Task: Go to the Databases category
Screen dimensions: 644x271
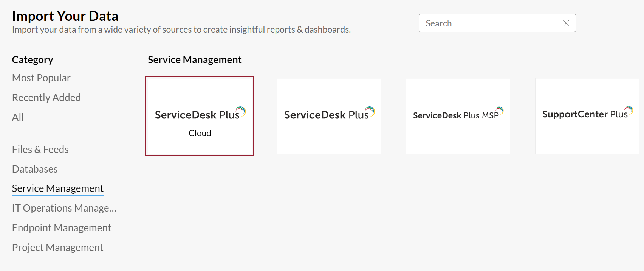Action: (x=35, y=169)
